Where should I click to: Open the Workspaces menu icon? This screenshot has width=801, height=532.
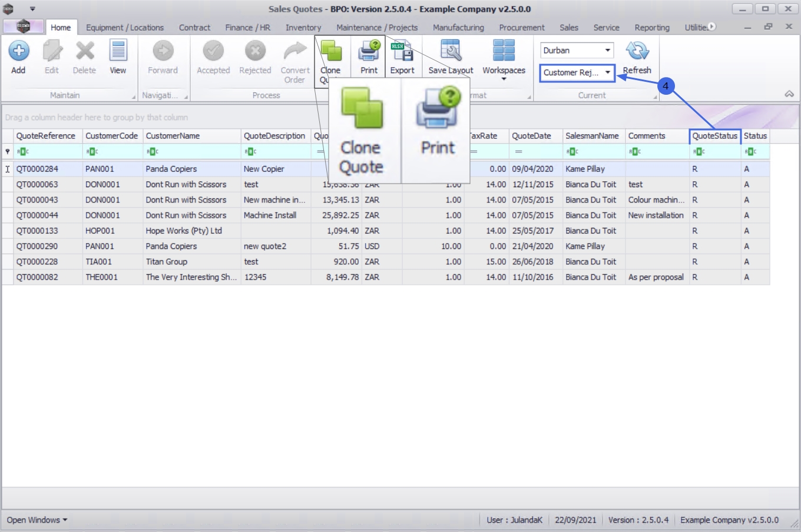pos(504,51)
